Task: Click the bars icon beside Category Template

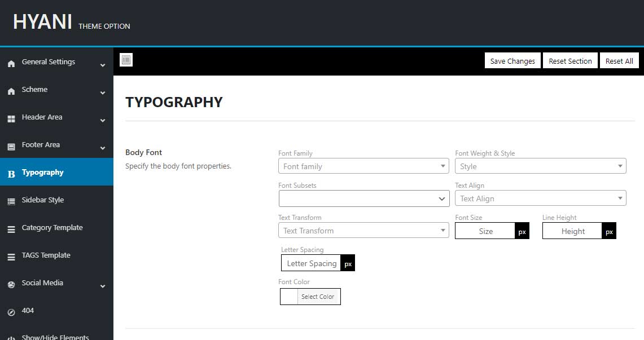Action: 11,229
